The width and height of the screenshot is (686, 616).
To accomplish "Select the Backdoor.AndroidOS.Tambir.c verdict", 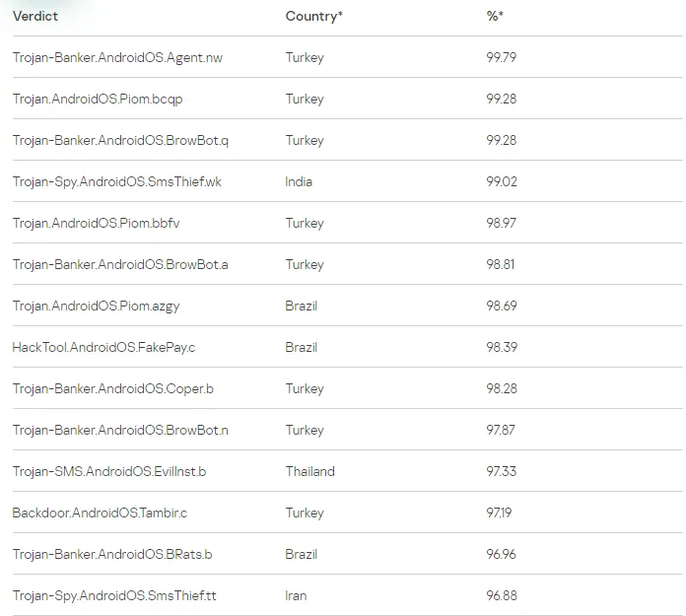I will click(100, 513).
